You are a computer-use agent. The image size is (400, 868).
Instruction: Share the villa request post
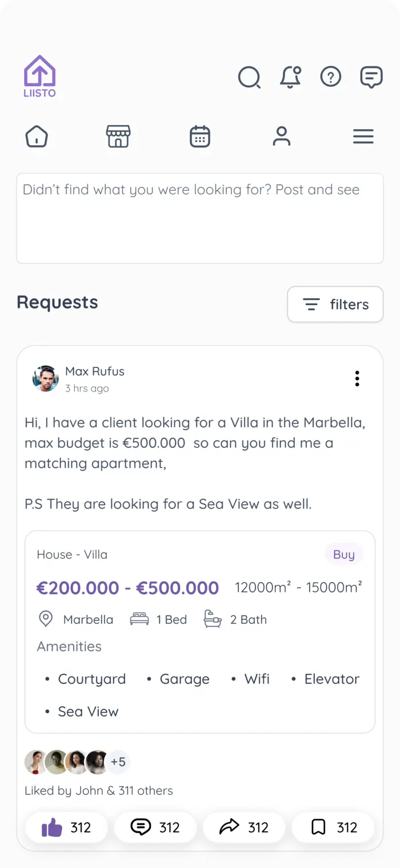244,827
